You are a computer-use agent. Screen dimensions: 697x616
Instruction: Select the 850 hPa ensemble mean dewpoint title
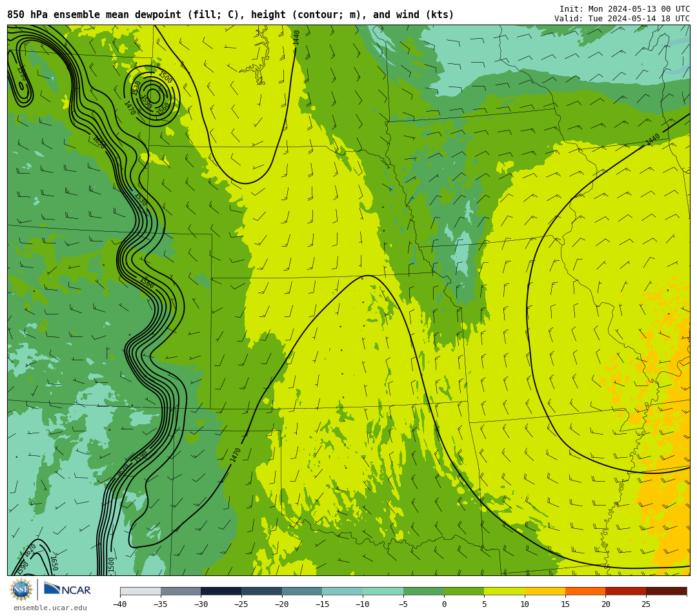(230, 15)
